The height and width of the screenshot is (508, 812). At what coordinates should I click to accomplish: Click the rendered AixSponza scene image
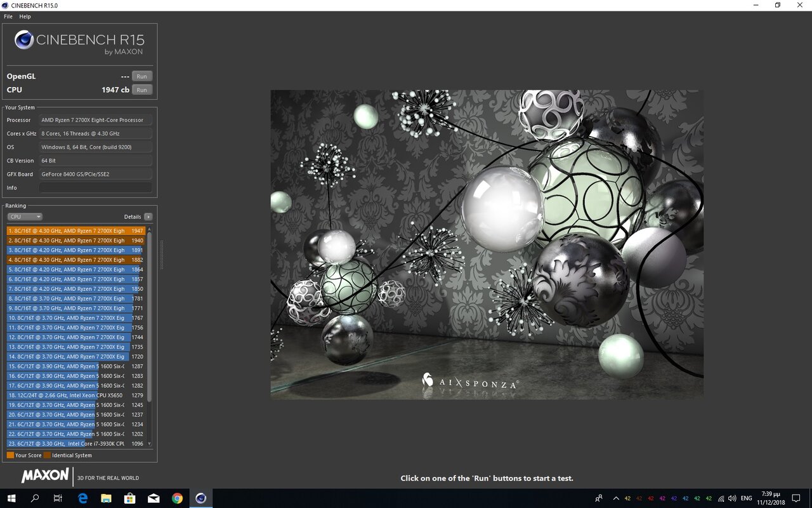(x=487, y=244)
